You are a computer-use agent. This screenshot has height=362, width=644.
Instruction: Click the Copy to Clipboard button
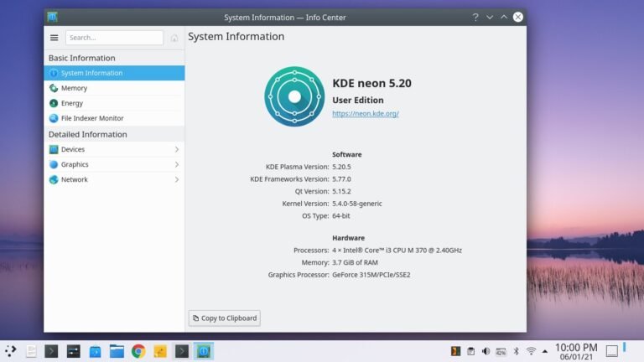(224, 318)
